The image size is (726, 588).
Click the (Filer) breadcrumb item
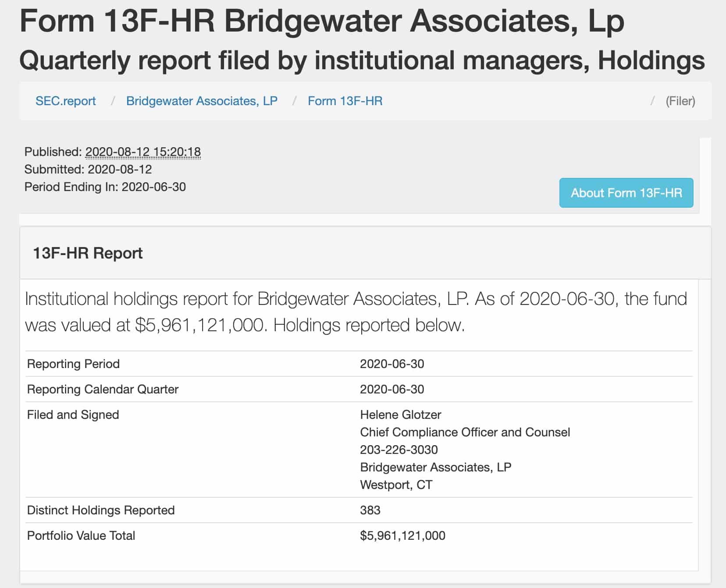(680, 101)
